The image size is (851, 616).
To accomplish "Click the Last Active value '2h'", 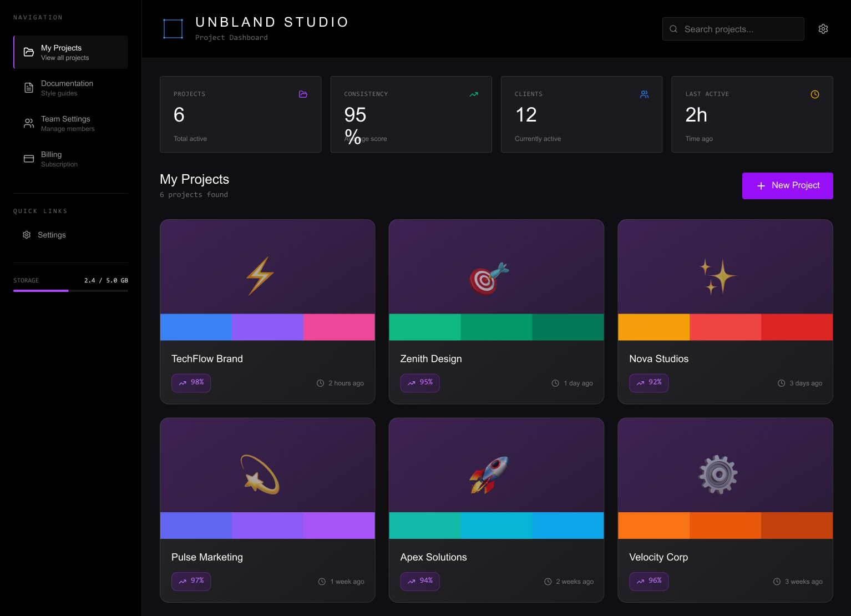I will coord(696,115).
